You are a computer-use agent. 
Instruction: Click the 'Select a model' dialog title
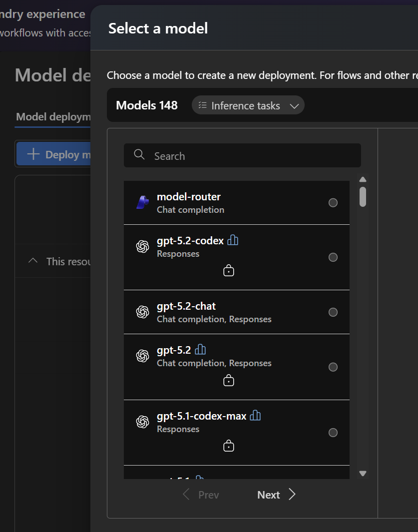[x=158, y=28]
